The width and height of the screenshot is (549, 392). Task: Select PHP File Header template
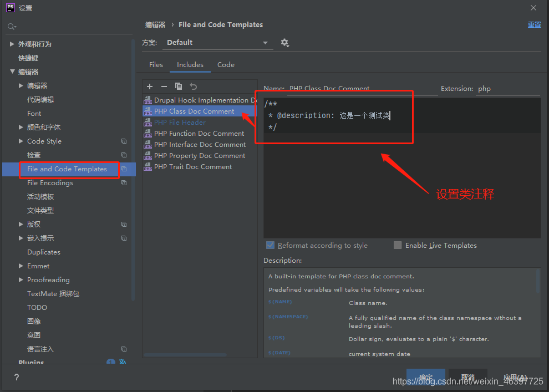(x=180, y=123)
